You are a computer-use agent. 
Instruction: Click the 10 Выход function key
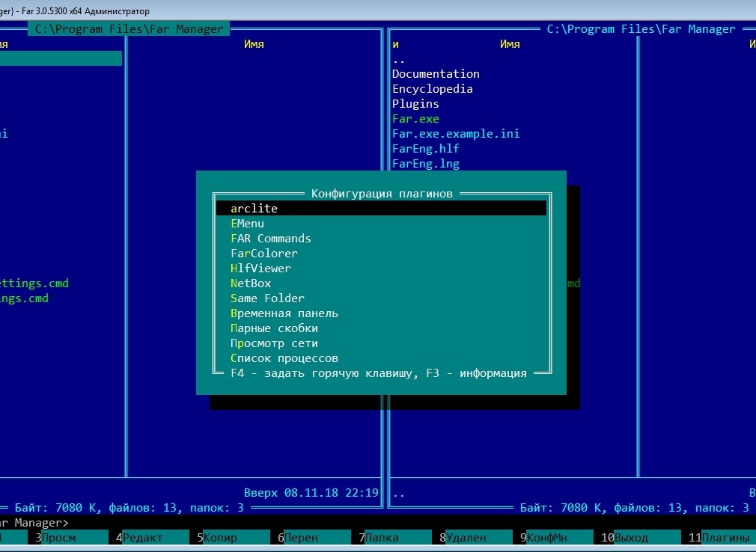(x=641, y=537)
